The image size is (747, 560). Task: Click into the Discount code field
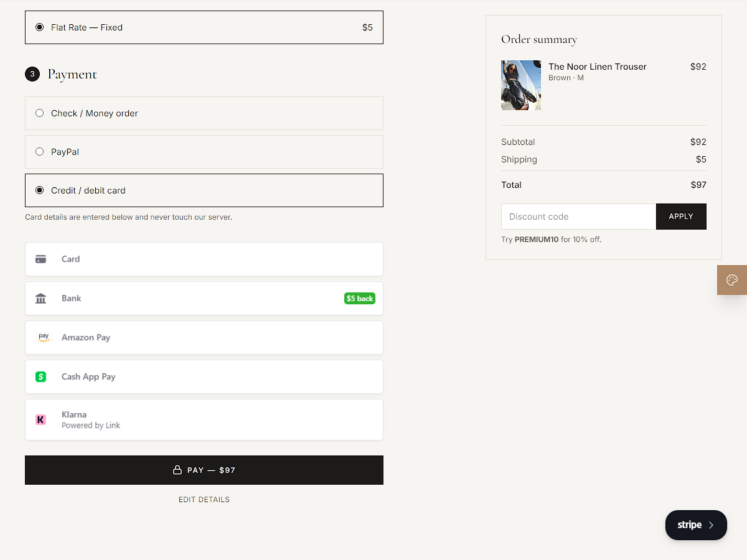click(x=578, y=217)
